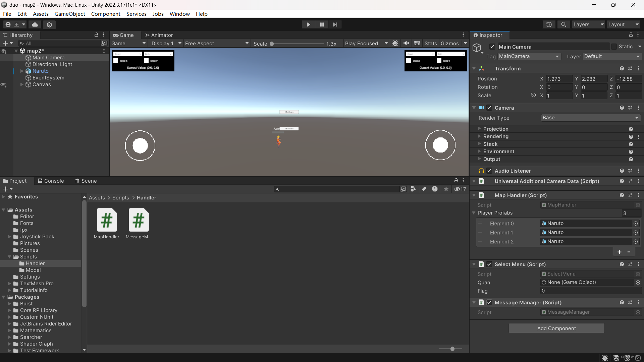
Task: Toggle the Static checkbox
Action: [614, 47]
